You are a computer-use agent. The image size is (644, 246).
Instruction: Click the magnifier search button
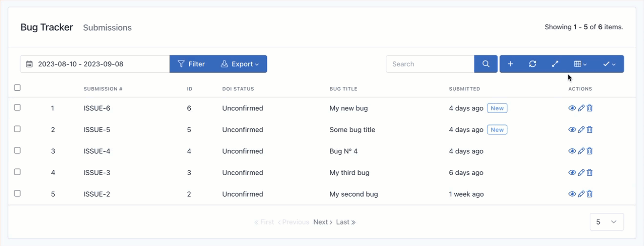coord(486,64)
